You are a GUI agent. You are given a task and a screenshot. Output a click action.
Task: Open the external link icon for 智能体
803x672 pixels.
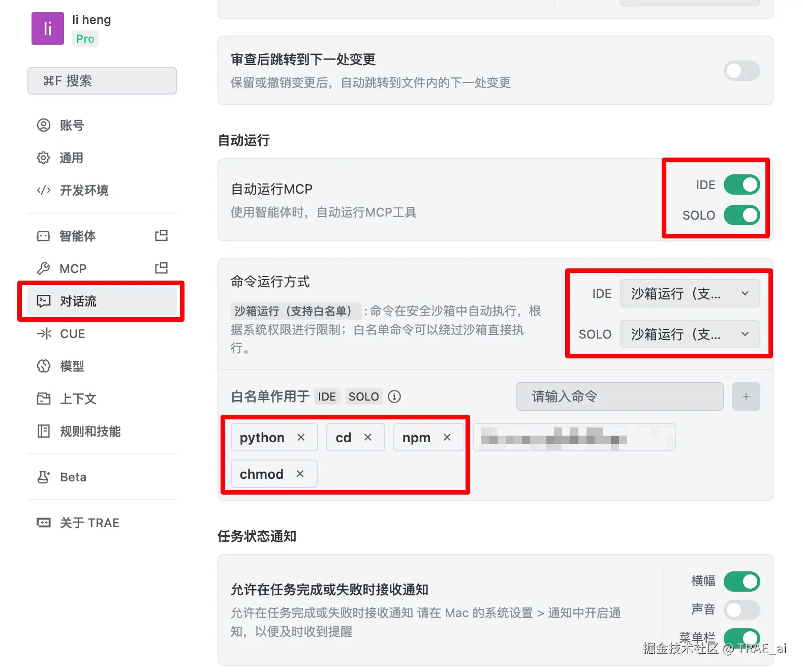(x=162, y=235)
